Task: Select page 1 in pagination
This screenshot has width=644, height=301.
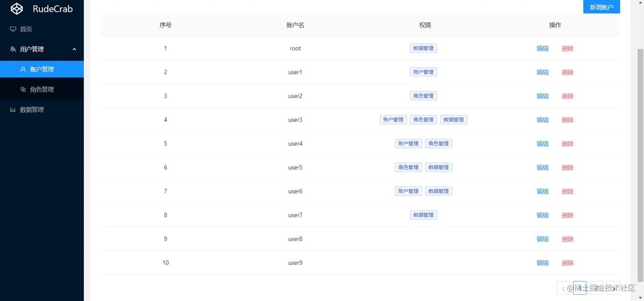Action: click(580, 288)
